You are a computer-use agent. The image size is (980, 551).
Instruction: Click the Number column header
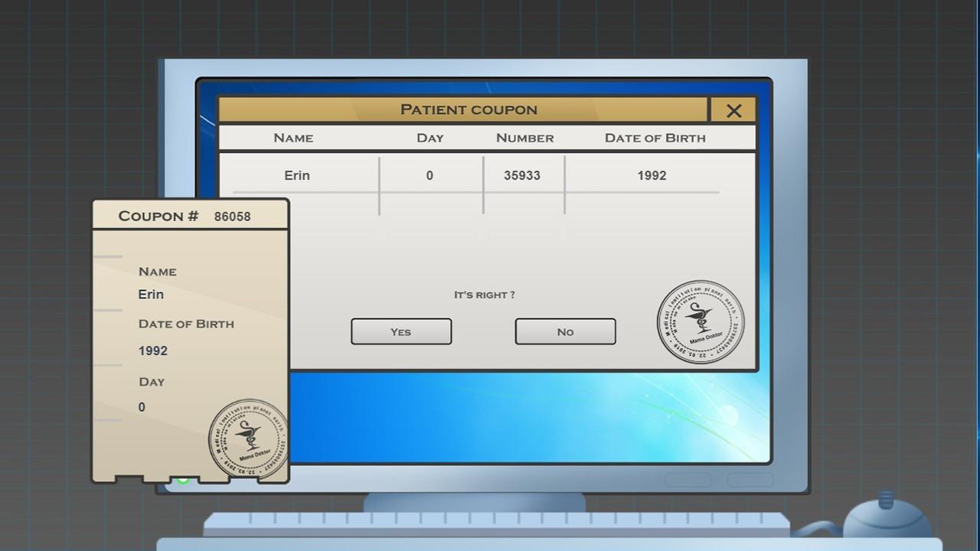(x=524, y=138)
